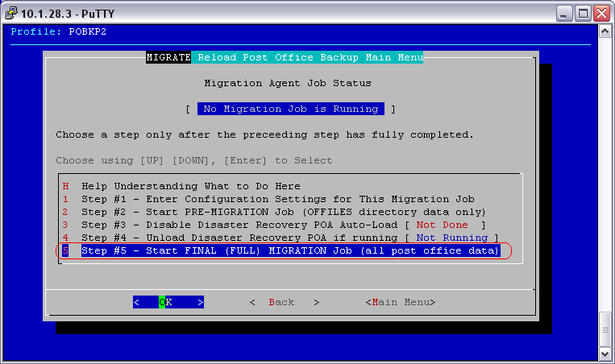Screen dimensions: 615x364
Task: Click the 'MIGRATE' title label
Action: tap(168, 57)
